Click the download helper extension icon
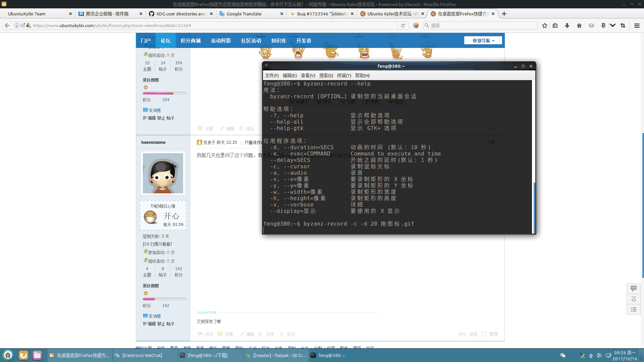This screenshot has width=644, height=362. click(x=603, y=25)
